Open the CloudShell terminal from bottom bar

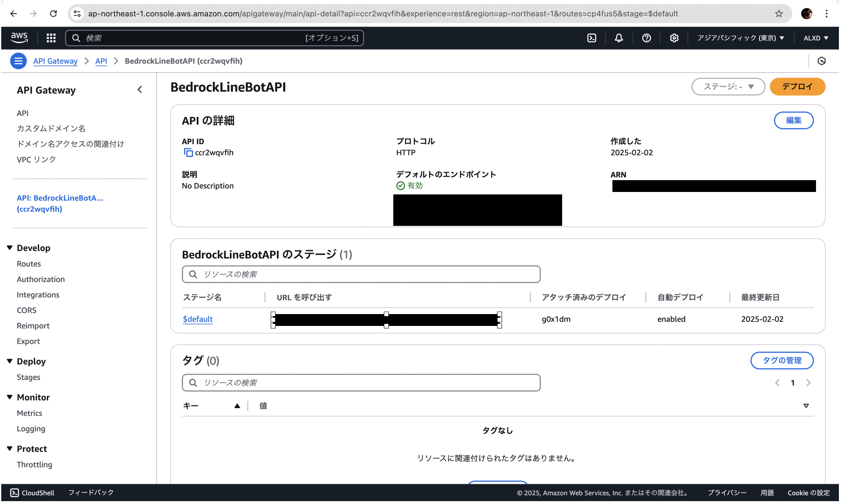pos(31,493)
